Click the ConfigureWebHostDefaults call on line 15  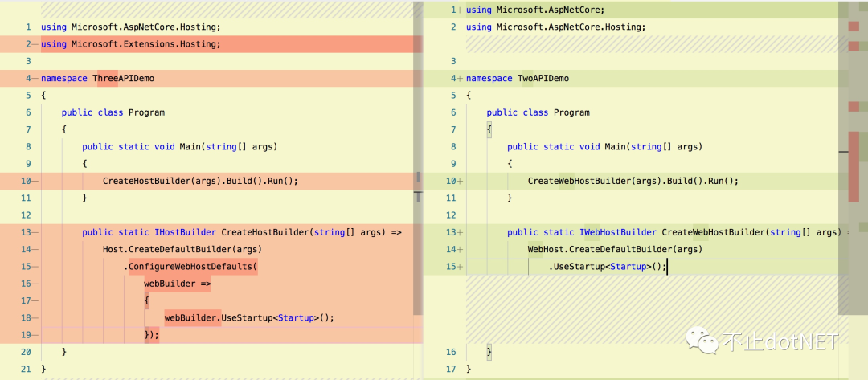[x=191, y=266]
